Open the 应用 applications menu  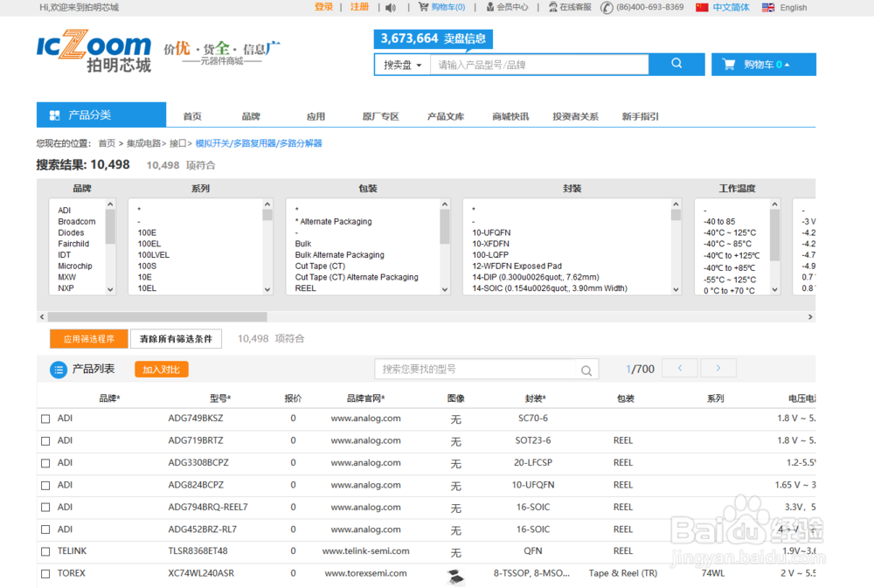(x=316, y=116)
